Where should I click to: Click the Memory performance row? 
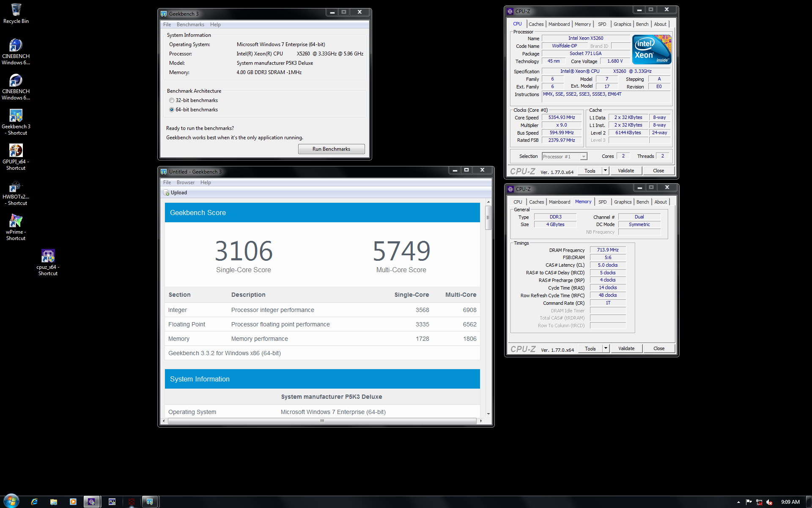click(322, 339)
